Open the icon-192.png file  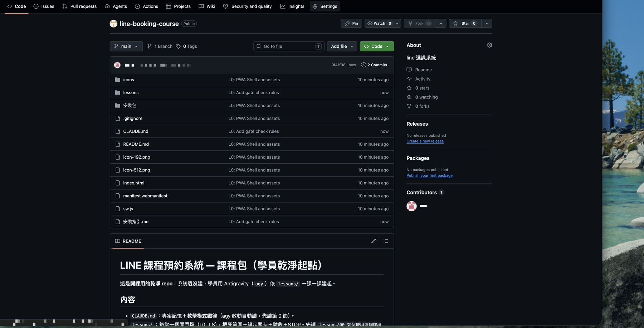point(137,157)
